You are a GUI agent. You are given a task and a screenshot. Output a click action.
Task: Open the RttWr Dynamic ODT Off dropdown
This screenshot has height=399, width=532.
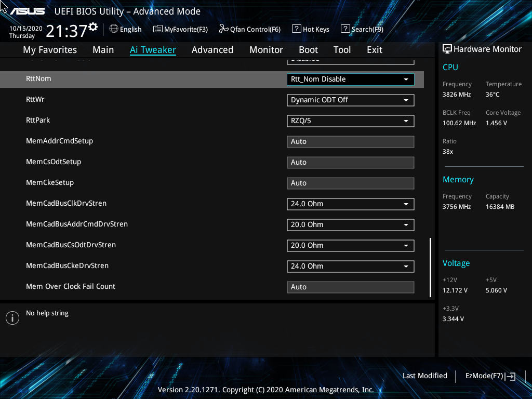point(351,100)
